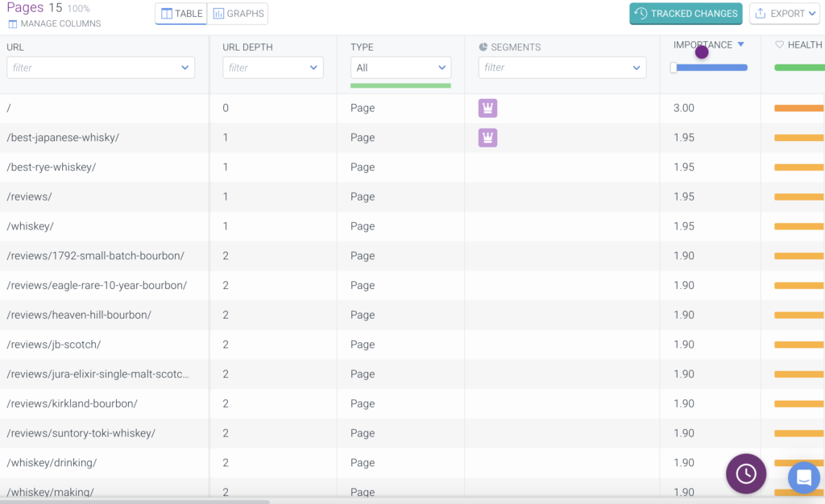Open the /whiskey/ URL
This screenshot has width=825, height=504.
pyautogui.click(x=31, y=226)
